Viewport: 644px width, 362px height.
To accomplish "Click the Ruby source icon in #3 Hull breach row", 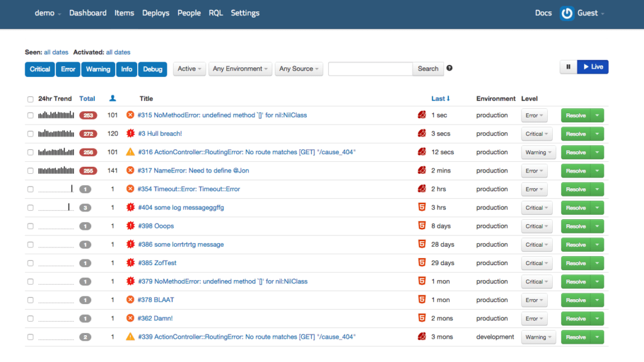I will tap(422, 133).
